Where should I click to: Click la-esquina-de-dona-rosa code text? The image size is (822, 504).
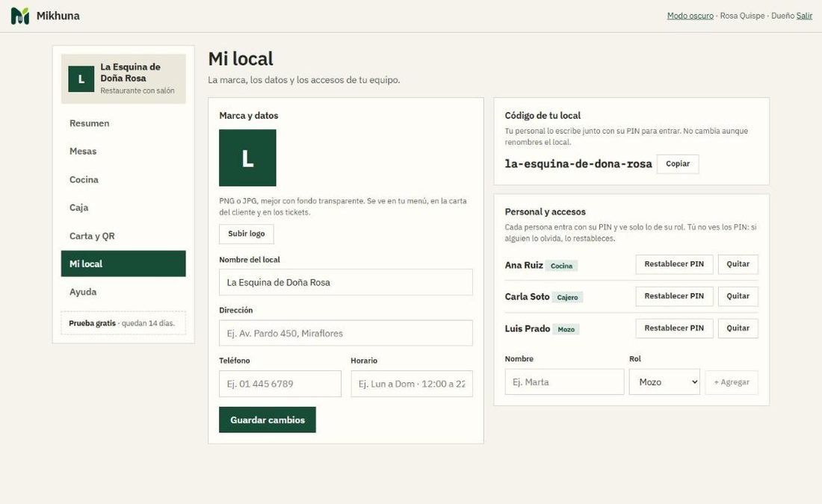tap(578, 164)
